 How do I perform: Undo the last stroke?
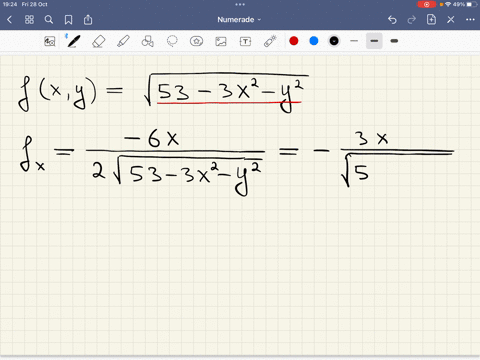[392, 20]
